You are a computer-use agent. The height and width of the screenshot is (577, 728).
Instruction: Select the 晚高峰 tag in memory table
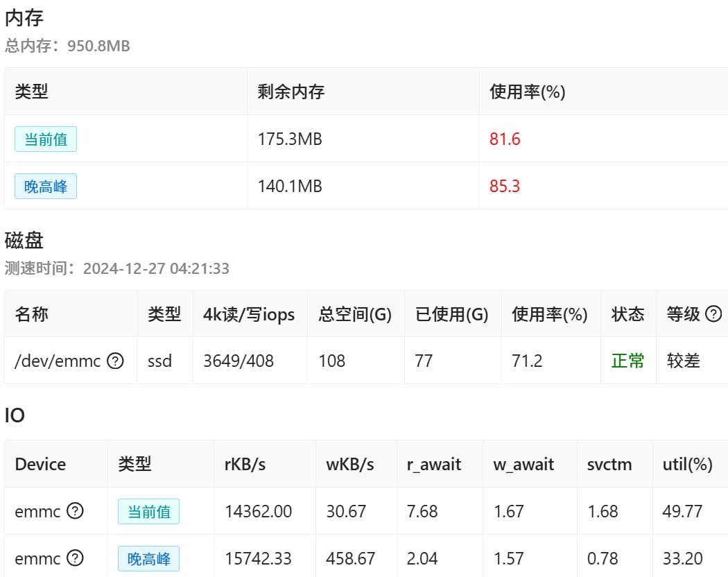click(46, 187)
